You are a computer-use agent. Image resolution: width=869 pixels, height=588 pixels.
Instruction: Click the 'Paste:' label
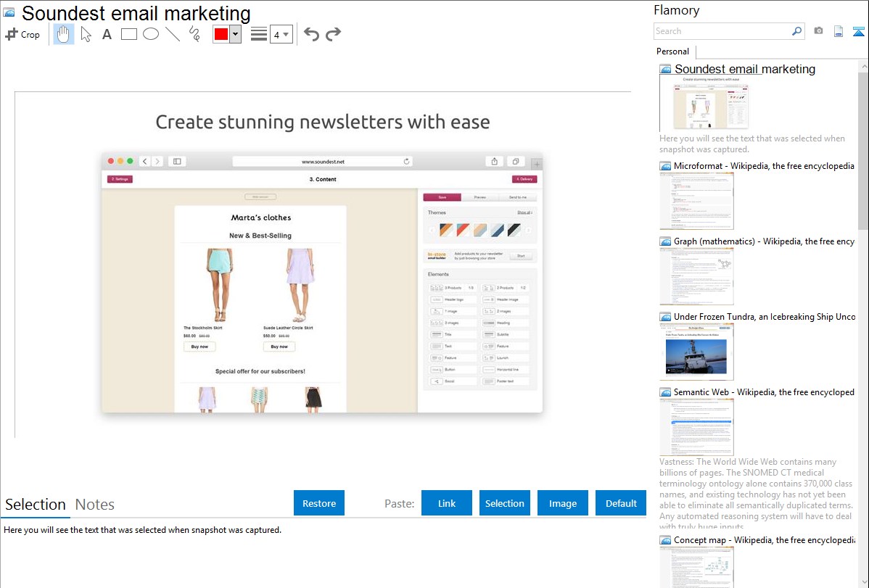[x=400, y=503]
